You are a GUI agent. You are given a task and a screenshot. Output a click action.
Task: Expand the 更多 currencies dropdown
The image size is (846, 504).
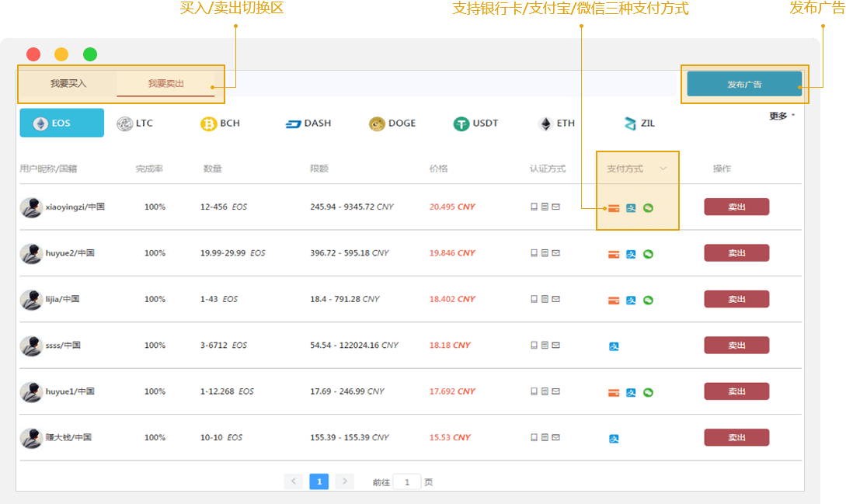(782, 116)
